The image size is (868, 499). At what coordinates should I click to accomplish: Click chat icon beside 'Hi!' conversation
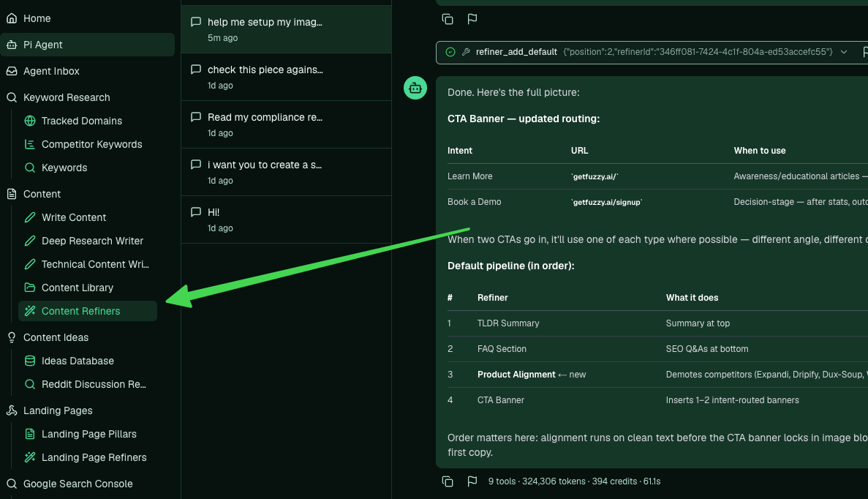pos(195,212)
